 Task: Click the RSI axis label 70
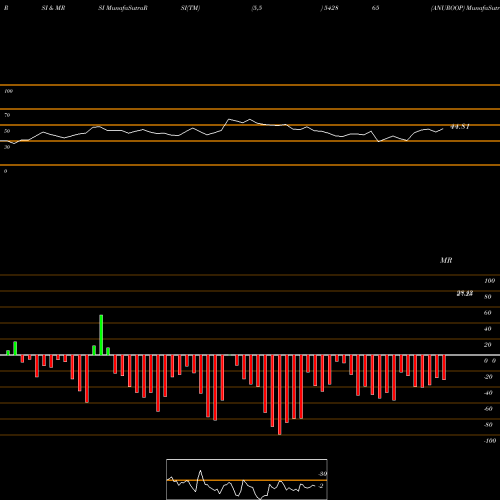[x=7, y=115]
